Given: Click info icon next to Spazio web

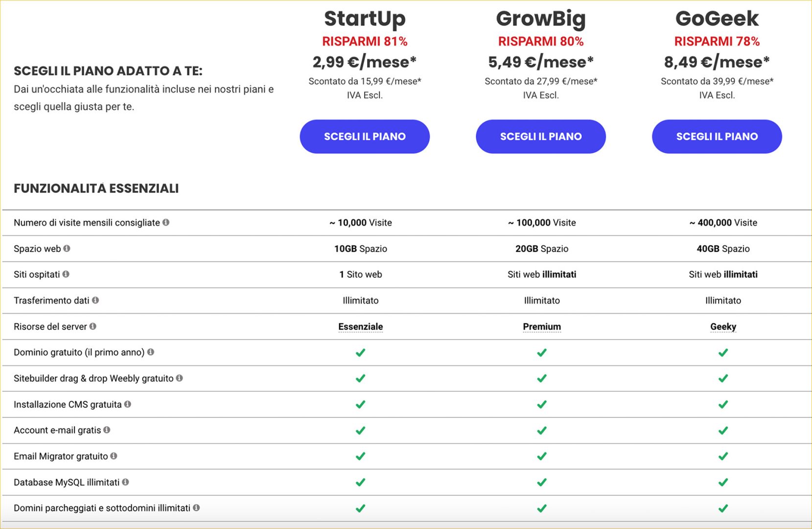Looking at the screenshot, I should [67, 248].
